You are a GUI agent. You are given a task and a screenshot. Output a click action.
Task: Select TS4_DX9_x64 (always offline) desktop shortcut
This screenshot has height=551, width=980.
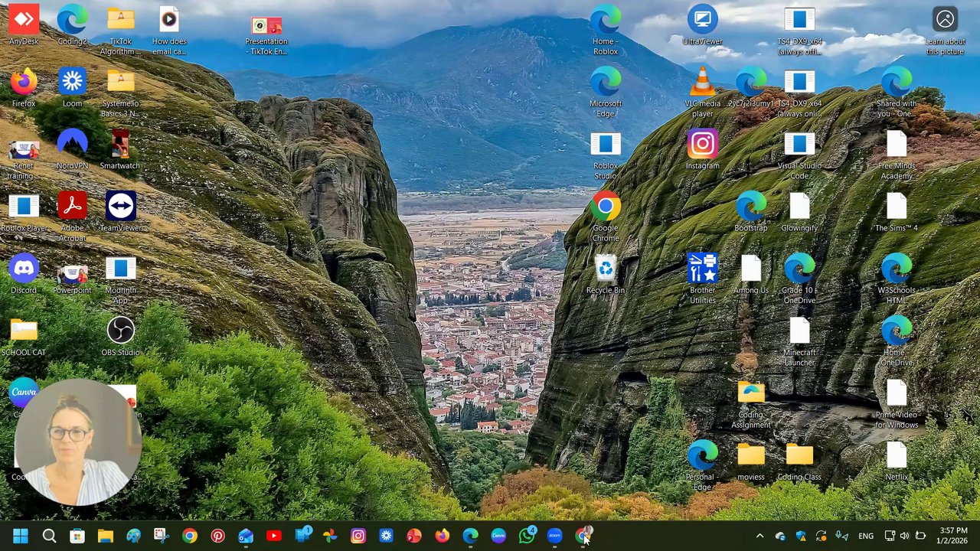[799, 31]
